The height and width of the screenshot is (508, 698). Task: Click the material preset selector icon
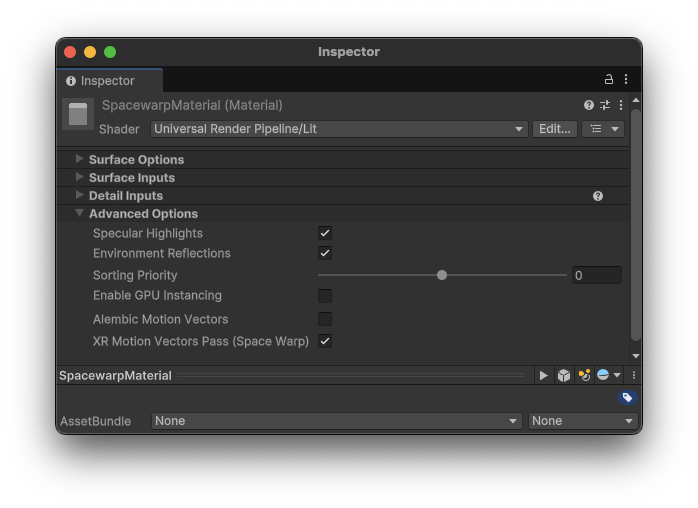[x=605, y=105]
